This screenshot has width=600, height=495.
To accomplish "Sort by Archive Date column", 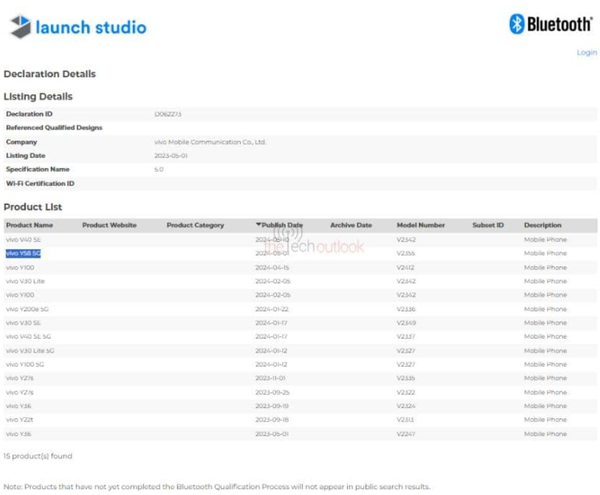I will tap(351, 225).
